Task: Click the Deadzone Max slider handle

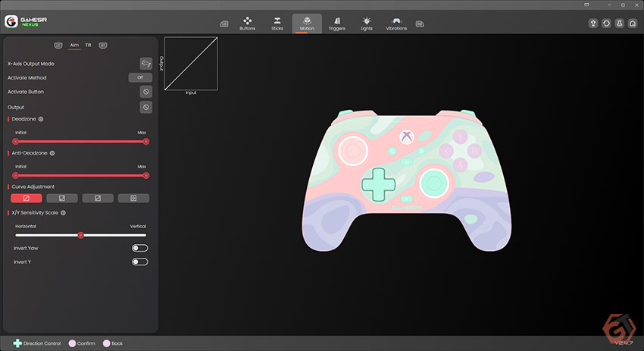Action: coord(145,142)
